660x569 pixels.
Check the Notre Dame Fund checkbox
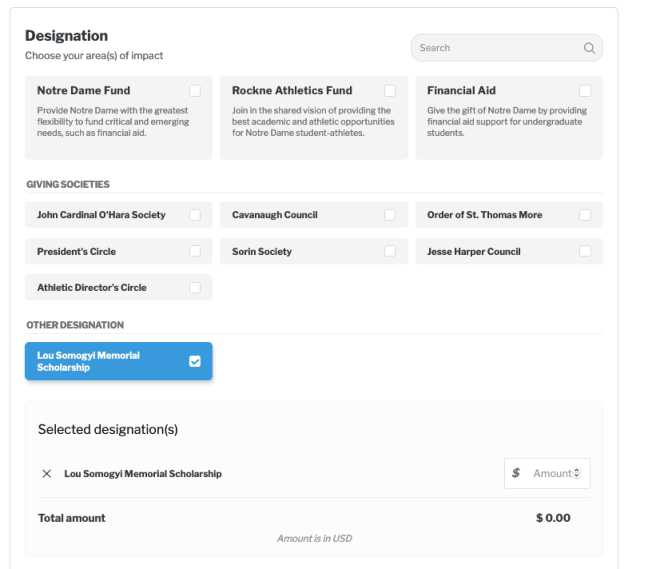195,90
